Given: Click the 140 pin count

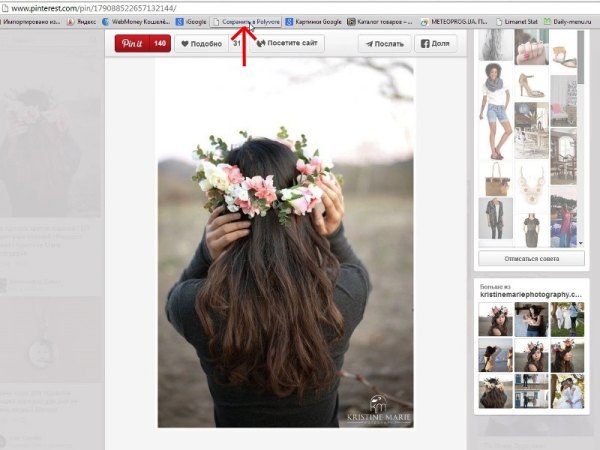Looking at the screenshot, I should tap(160, 43).
